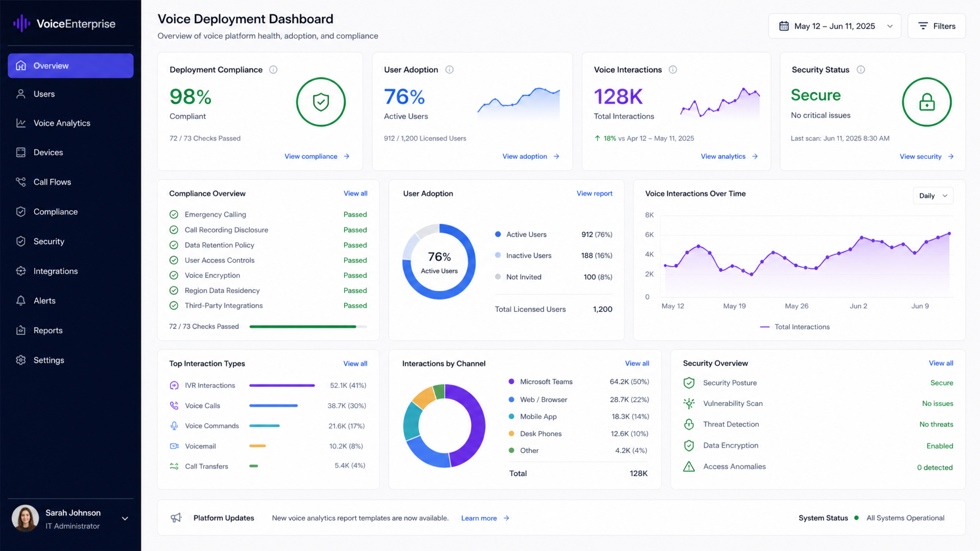This screenshot has width=980, height=551.
Task: Click the blue Active Users legend dot
Action: coord(498,234)
